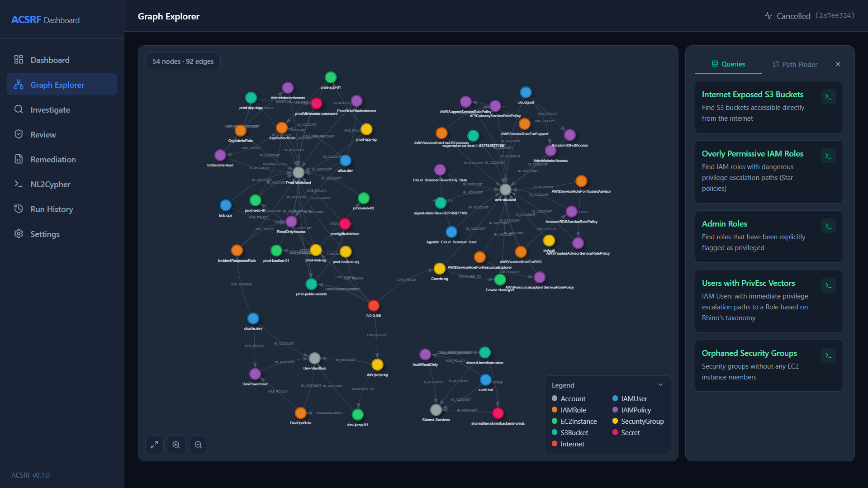This screenshot has height=488, width=868.
Task: Select the audit.bot user node
Action: [x=486, y=380]
